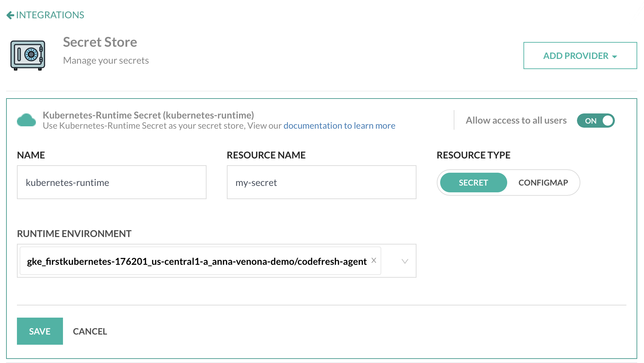Click the Kubernetes-Runtime Secret title
The height and width of the screenshot is (363, 644).
[148, 115]
